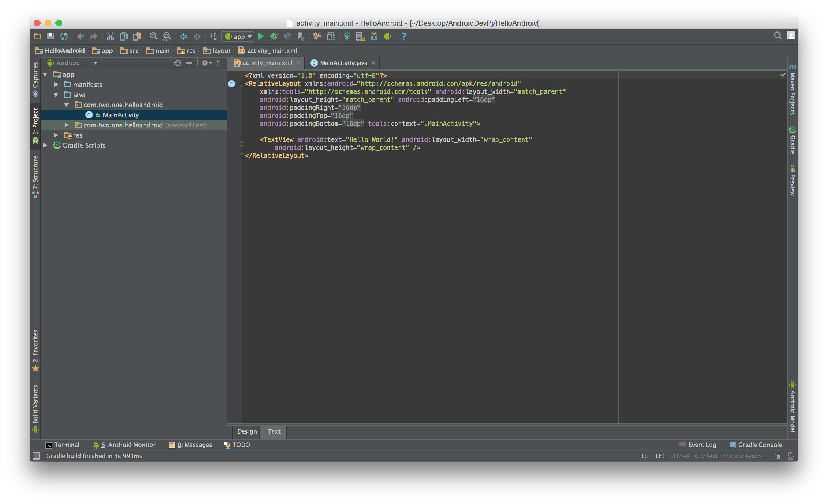Open SDK Manager download icon
The image size is (828, 504).
coord(374,36)
